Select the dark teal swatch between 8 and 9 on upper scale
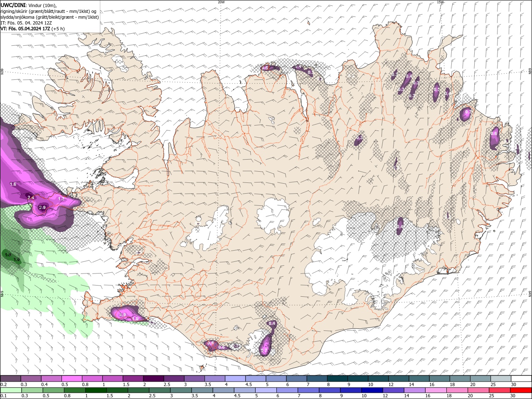 pyautogui.click(x=337, y=379)
